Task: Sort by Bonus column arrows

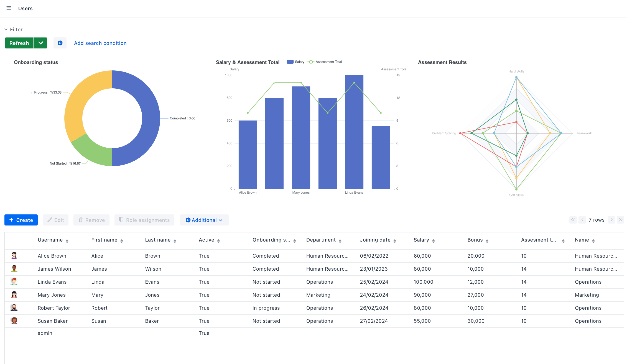Action: tap(487, 241)
